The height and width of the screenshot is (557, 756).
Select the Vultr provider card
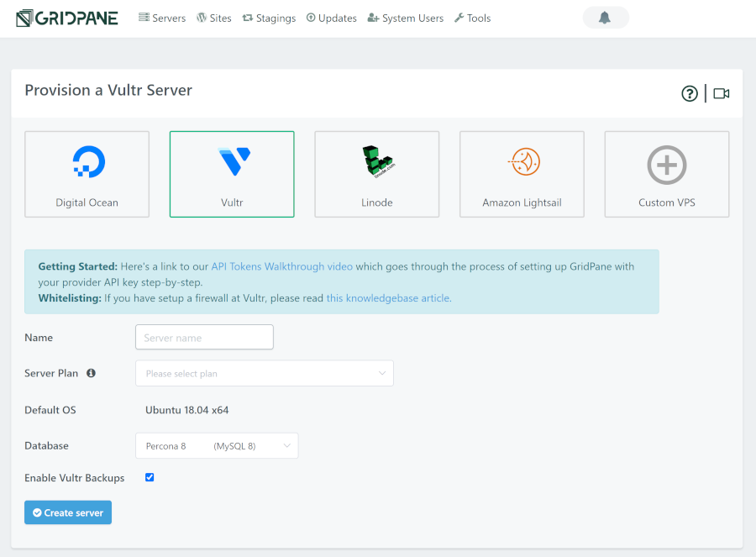[x=232, y=174]
